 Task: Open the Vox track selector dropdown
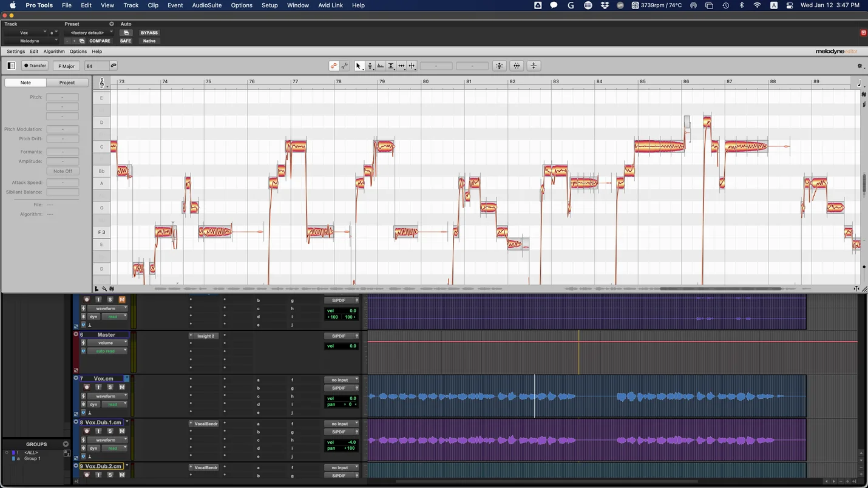point(25,33)
